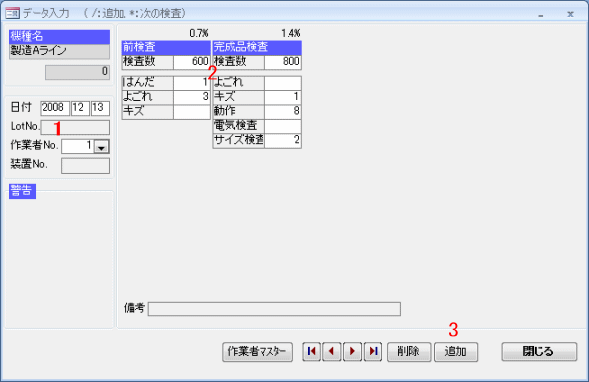Minimize the データ入力 window

pyautogui.click(x=541, y=15)
